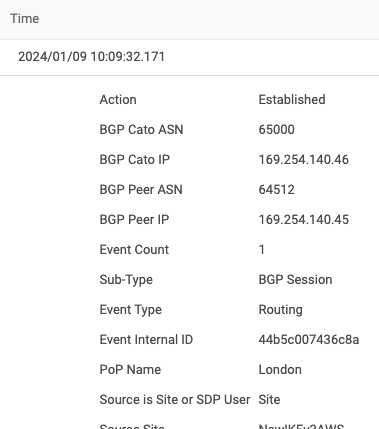Image resolution: width=379 pixels, height=429 pixels.
Task: Select the 65000 ASN value
Action: point(277,130)
